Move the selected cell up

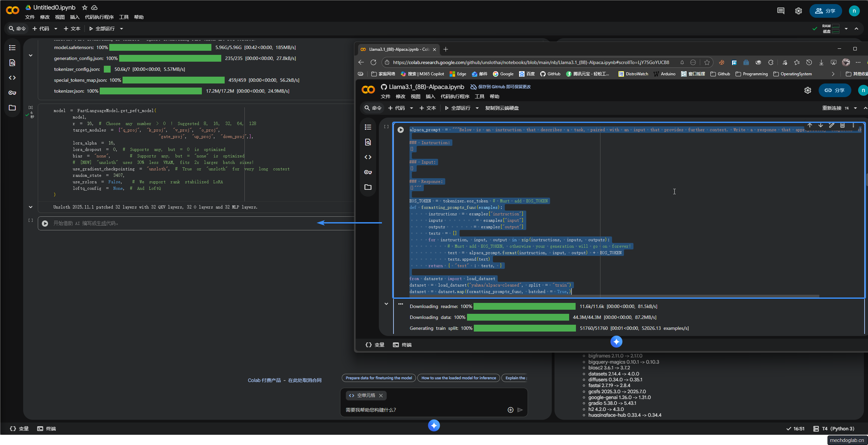pos(810,125)
